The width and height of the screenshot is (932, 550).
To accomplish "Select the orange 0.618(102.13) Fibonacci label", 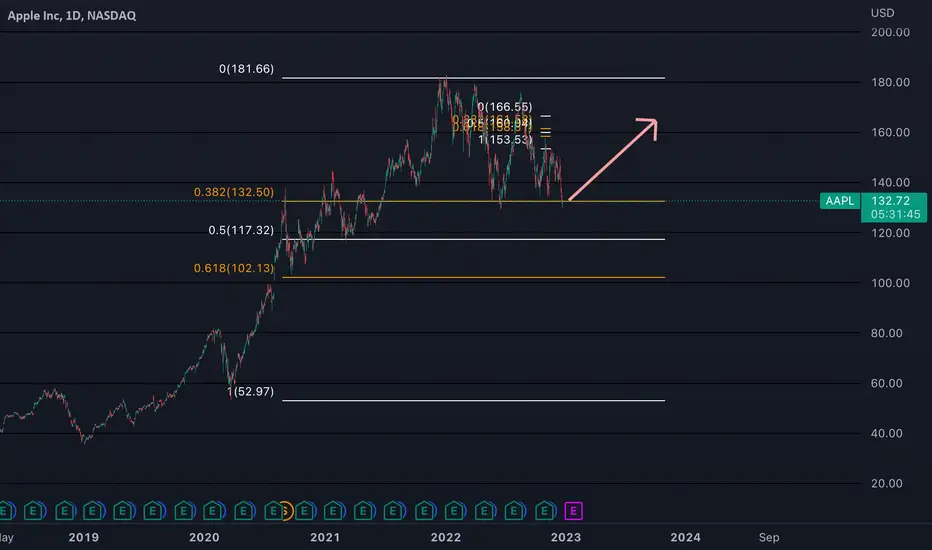I will coord(234,268).
